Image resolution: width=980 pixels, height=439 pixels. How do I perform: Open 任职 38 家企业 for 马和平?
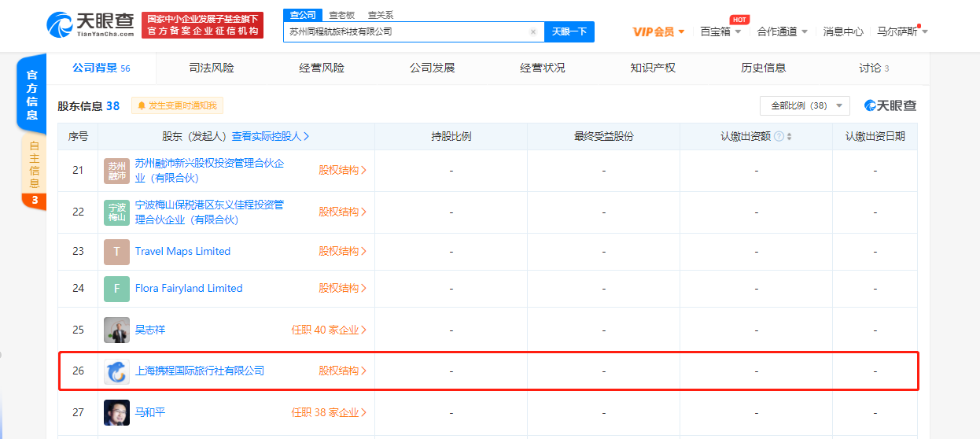click(x=329, y=412)
